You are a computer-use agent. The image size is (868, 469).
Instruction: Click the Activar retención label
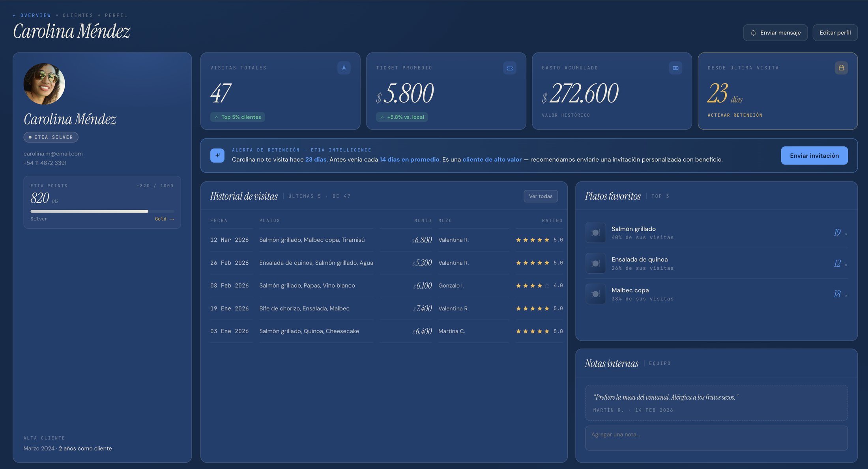coord(735,115)
